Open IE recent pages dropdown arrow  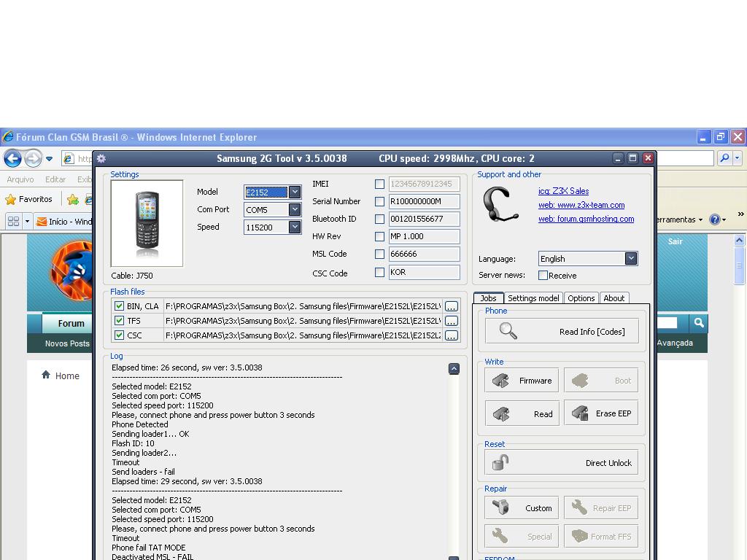pyautogui.click(x=49, y=158)
